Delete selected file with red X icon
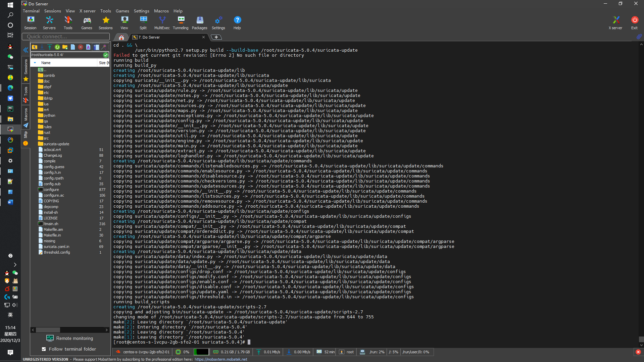Viewport: 644px width, 362px height. pos(81,47)
